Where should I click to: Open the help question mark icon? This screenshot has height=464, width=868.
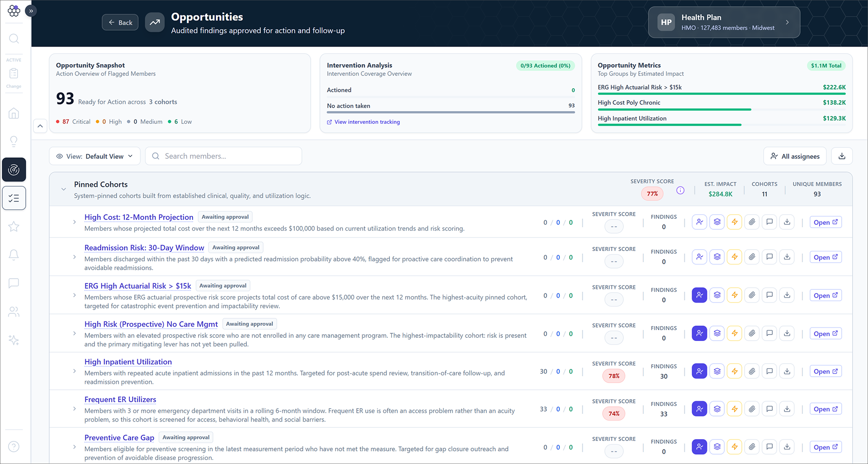click(x=14, y=447)
